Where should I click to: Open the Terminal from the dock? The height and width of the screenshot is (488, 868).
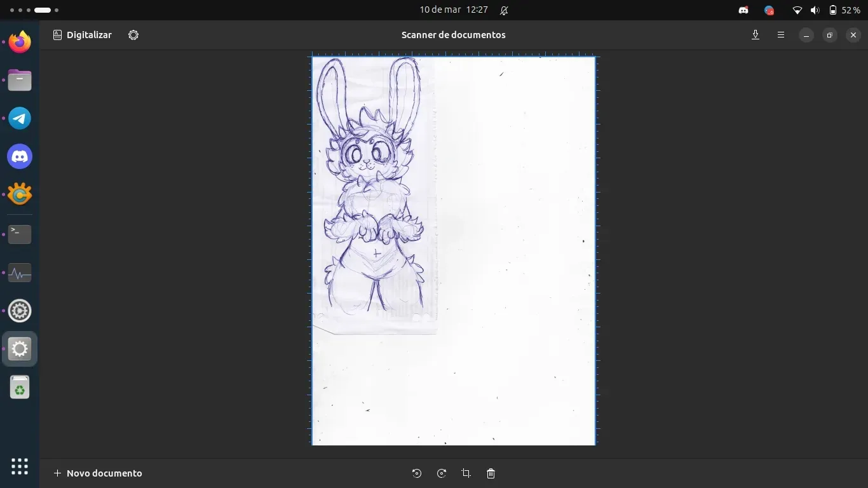(20, 234)
